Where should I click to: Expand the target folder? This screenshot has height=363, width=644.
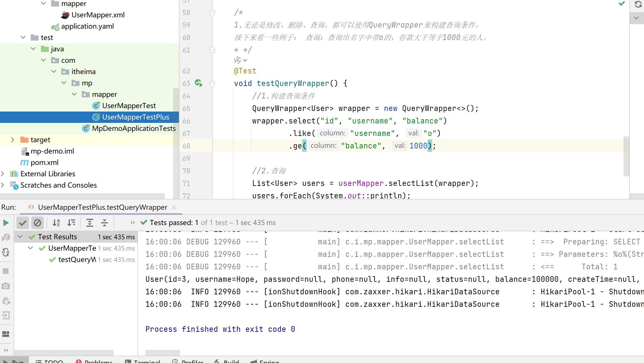tap(12, 140)
